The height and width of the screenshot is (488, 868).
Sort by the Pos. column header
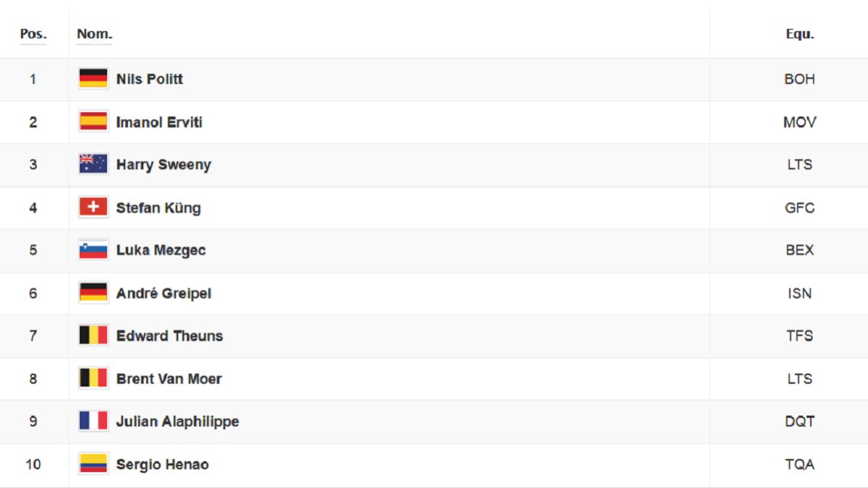click(33, 34)
